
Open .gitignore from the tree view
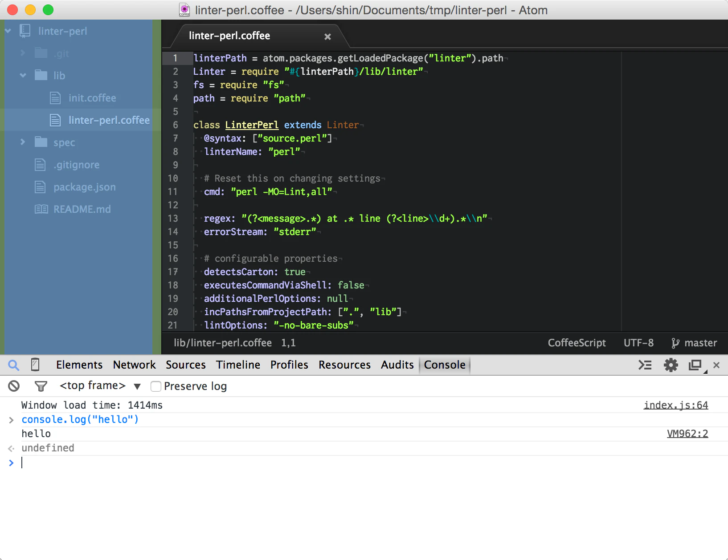pos(76,165)
